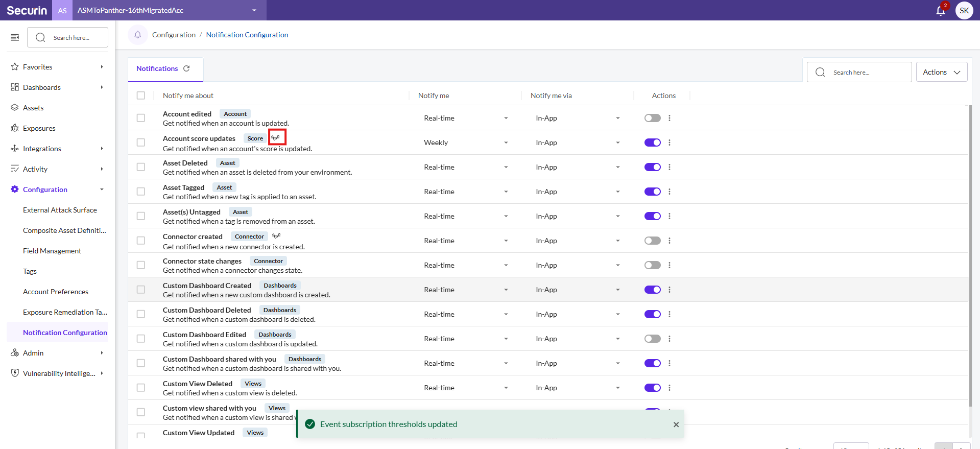Open External Attack Surface menu item

click(60, 210)
